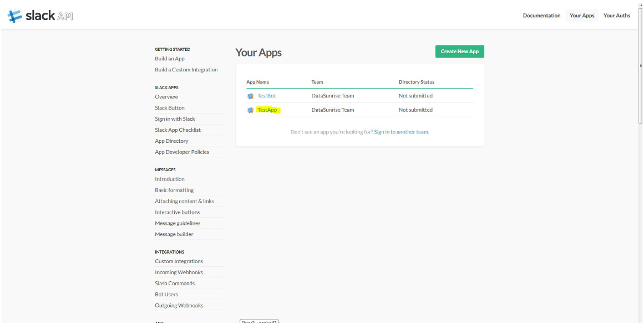
Task: Go to Basic formatting page
Action: point(174,191)
